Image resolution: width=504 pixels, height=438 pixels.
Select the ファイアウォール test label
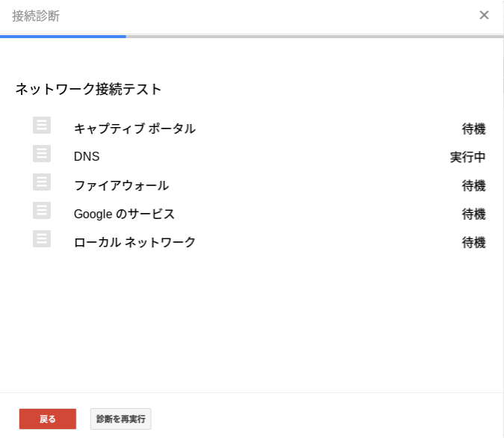coord(121,185)
